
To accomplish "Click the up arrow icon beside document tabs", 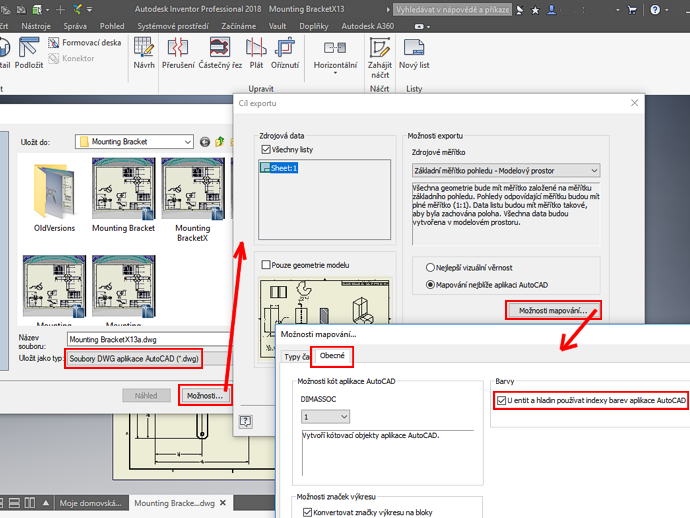I will pos(45,503).
